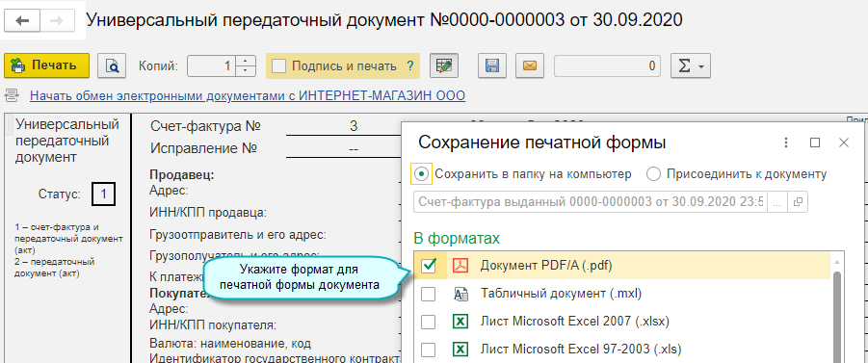Click the mxl table document icon

coord(461,294)
